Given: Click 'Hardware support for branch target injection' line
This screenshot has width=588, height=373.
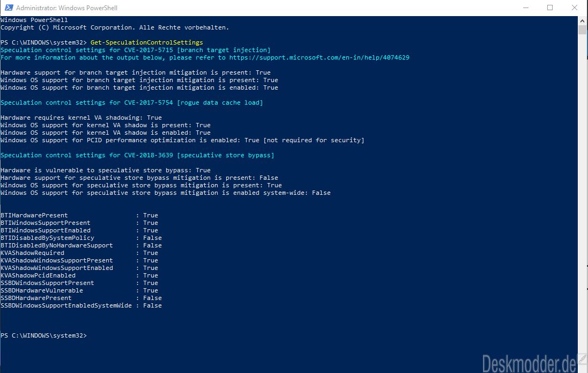Looking at the screenshot, I should tap(136, 72).
